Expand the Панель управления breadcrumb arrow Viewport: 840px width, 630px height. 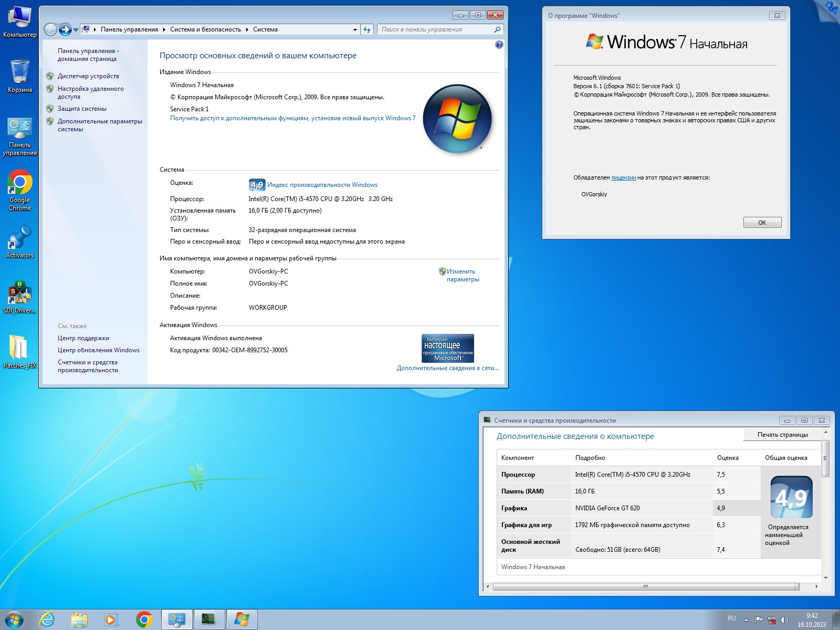coord(164,29)
